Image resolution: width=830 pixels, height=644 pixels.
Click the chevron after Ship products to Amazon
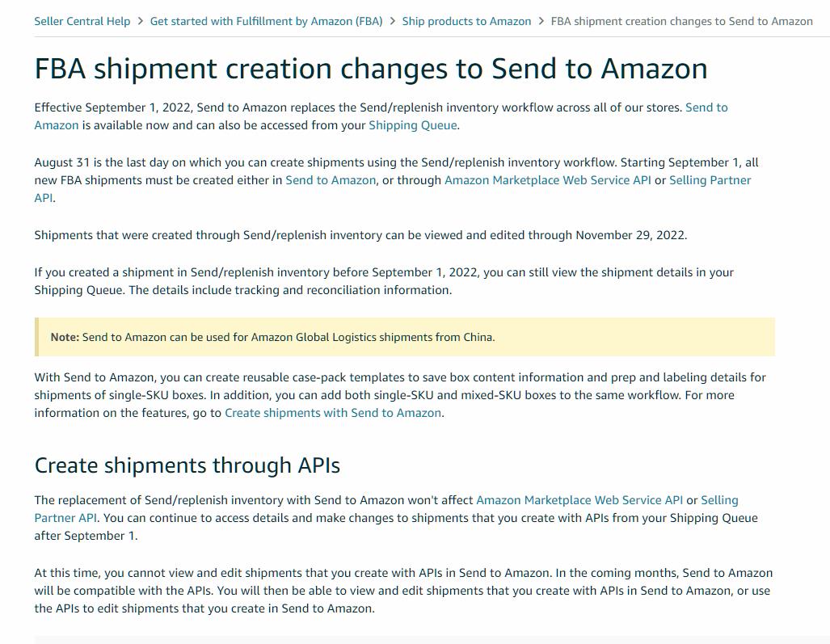(x=541, y=21)
